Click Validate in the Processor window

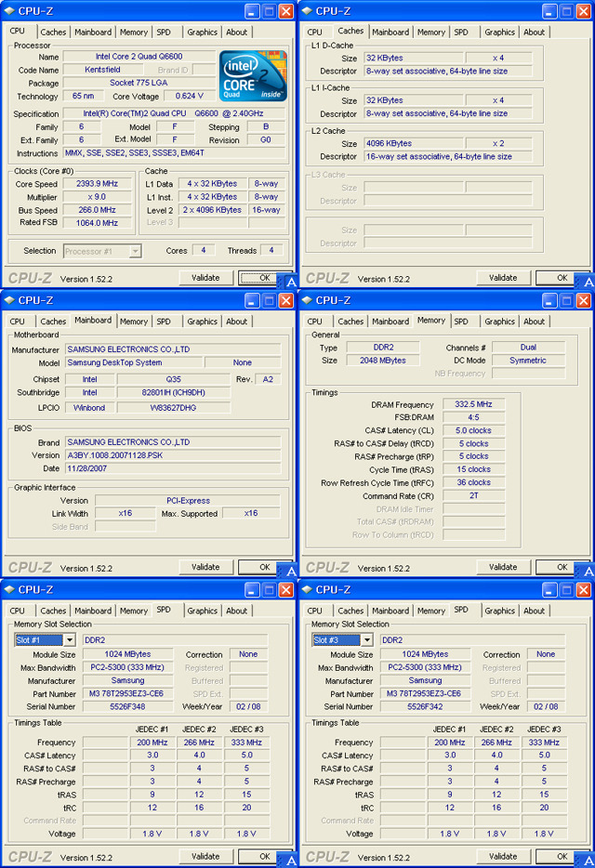(x=205, y=278)
